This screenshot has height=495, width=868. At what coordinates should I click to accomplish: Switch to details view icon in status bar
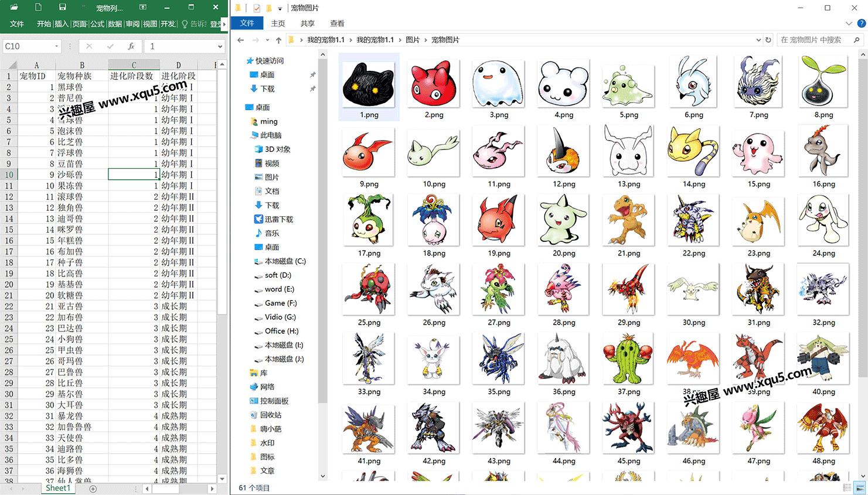pyautogui.click(x=847, y=487)
